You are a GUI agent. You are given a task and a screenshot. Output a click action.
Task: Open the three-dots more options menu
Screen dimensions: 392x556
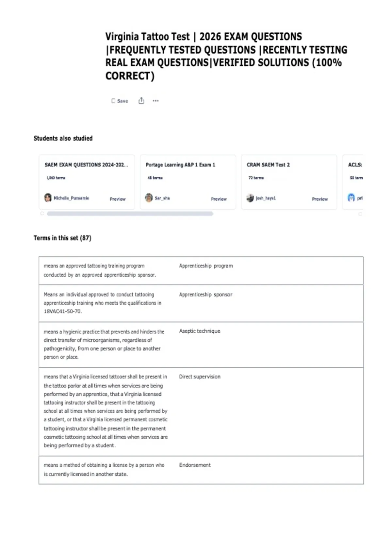pyautogui.click(x=156, y=101)
